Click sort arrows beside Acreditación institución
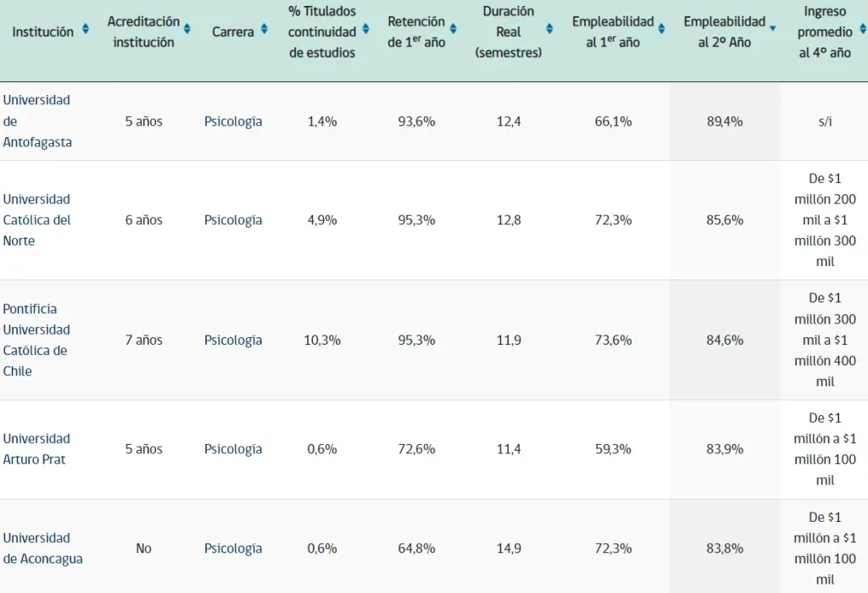This screenshot has width=868, height=593. click(187, 30)
